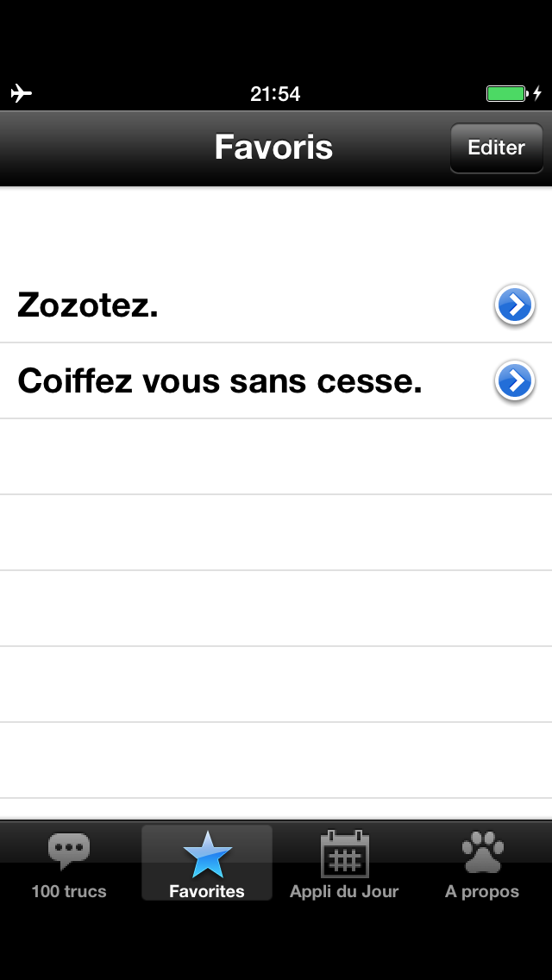552x980 pixels.
Task: Tap the paw print icon for A propos
Action: tap(482, 852)
